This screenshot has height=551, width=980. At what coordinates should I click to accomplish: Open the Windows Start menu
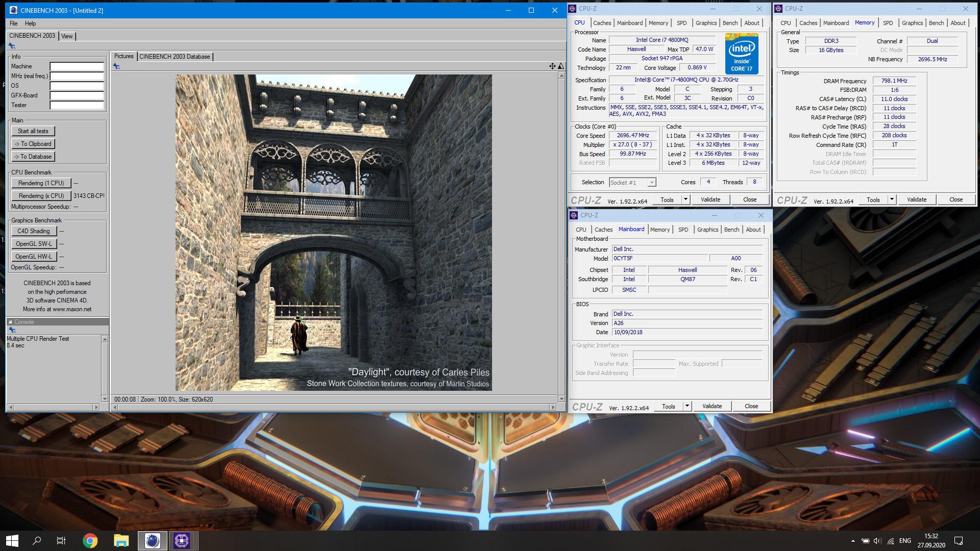click(x=12, y=541)
